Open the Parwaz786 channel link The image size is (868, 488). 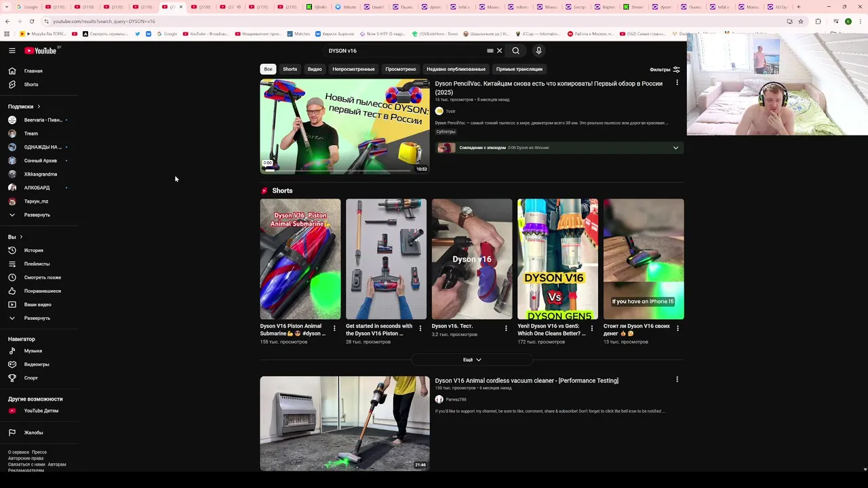(x=456, y=399)
